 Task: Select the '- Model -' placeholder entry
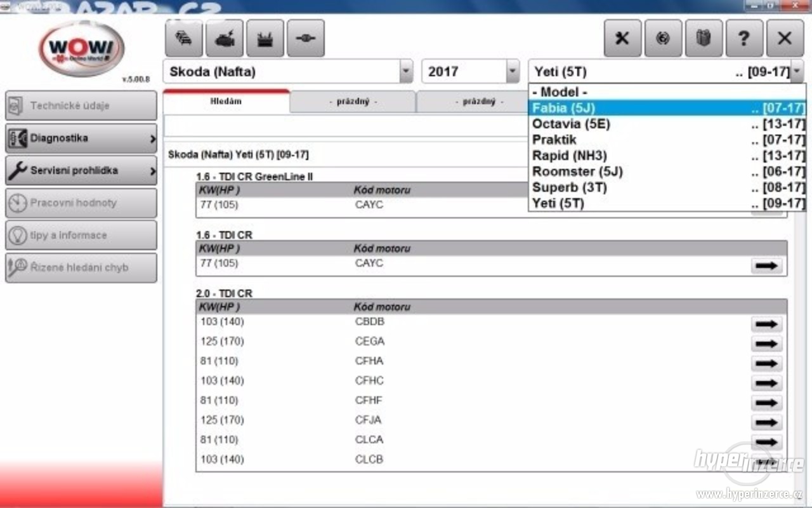coord(667,92)
